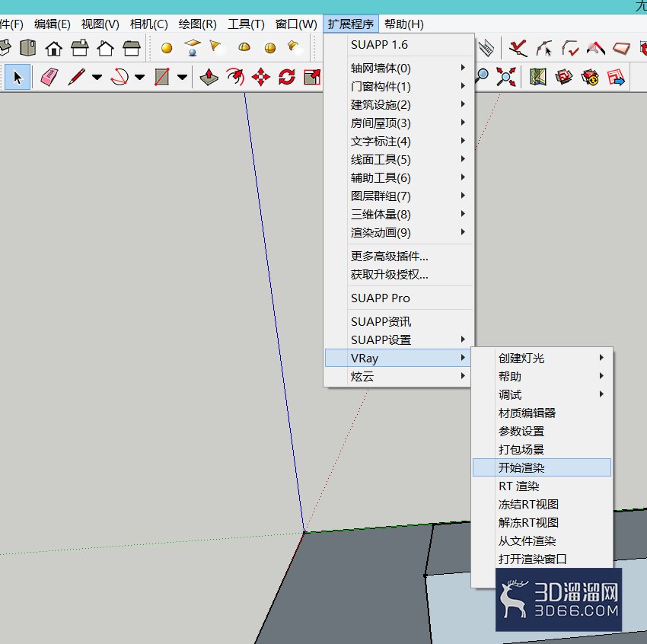The width and height of the screenshot is (647, 644).
Task: Click the Add Location map icon
Action: [x=537, y=77]
